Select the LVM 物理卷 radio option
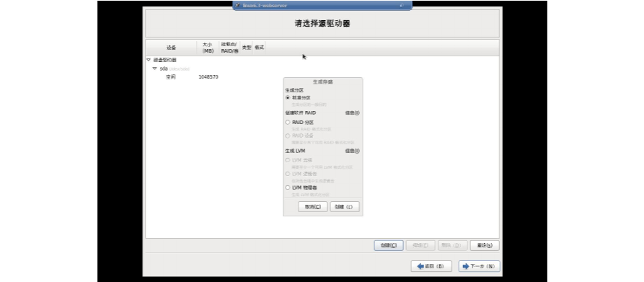The height and width of the screenshot is (282, 644). [x=288, y=188]
